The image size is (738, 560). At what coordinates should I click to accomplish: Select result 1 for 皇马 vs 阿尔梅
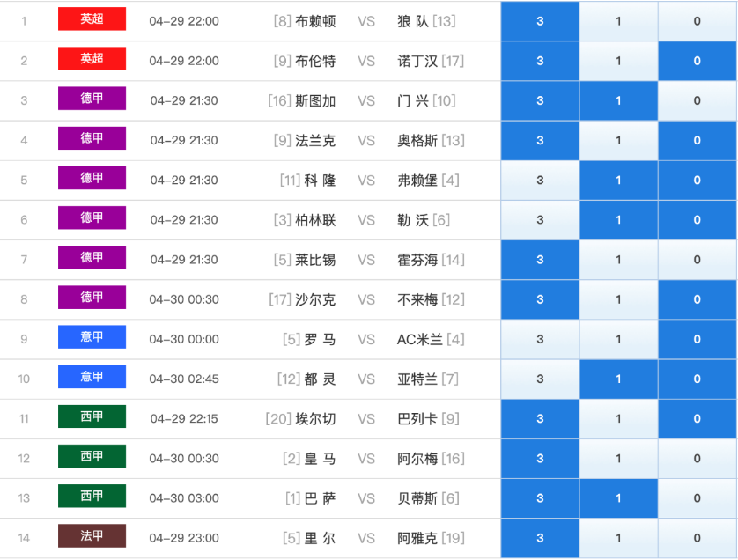pyautogui.click(x=618, y=459)
